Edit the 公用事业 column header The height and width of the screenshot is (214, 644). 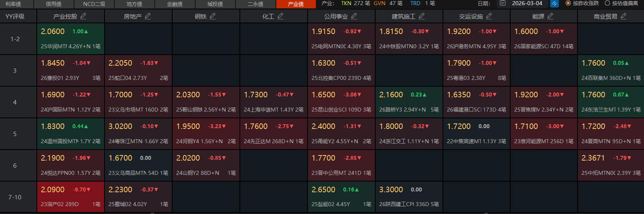354,16
